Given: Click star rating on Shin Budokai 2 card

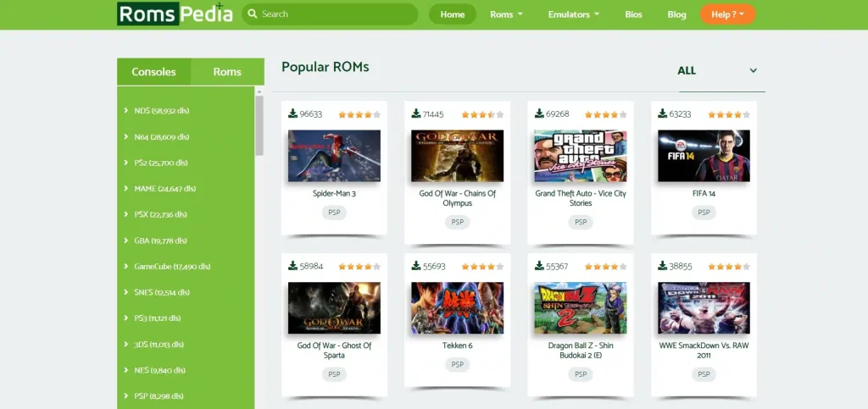Looking at the screenshot, I should tap(606, 267).
